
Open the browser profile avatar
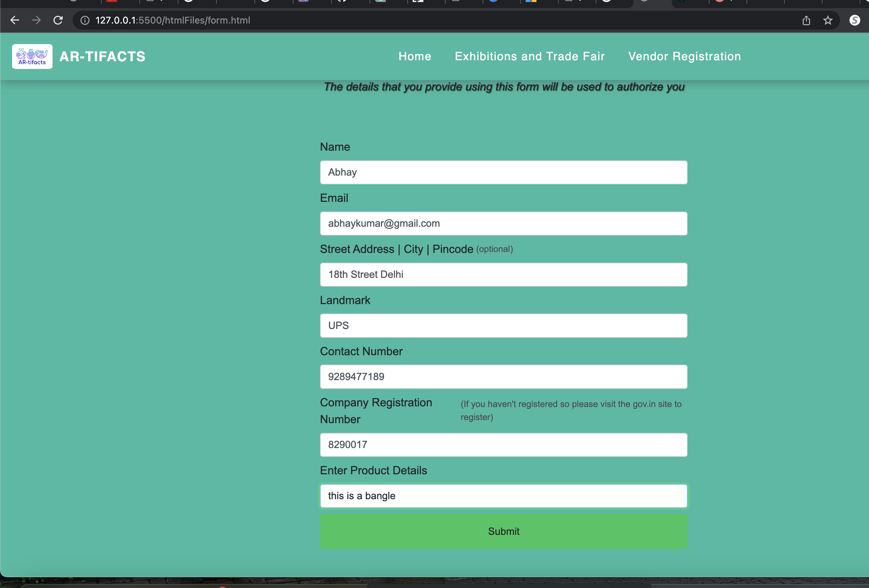[855, 20]
